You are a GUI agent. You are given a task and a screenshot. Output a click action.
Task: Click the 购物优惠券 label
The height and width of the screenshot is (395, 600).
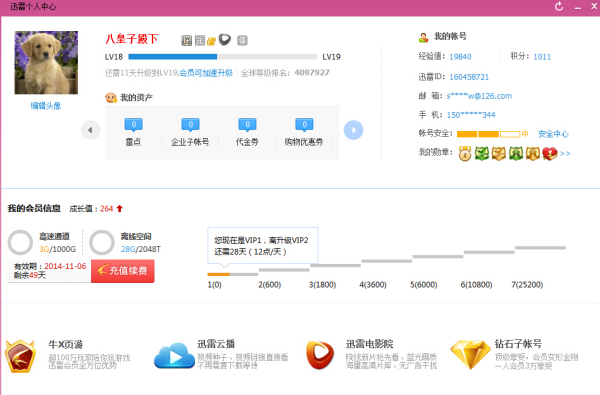click(304, 142)
